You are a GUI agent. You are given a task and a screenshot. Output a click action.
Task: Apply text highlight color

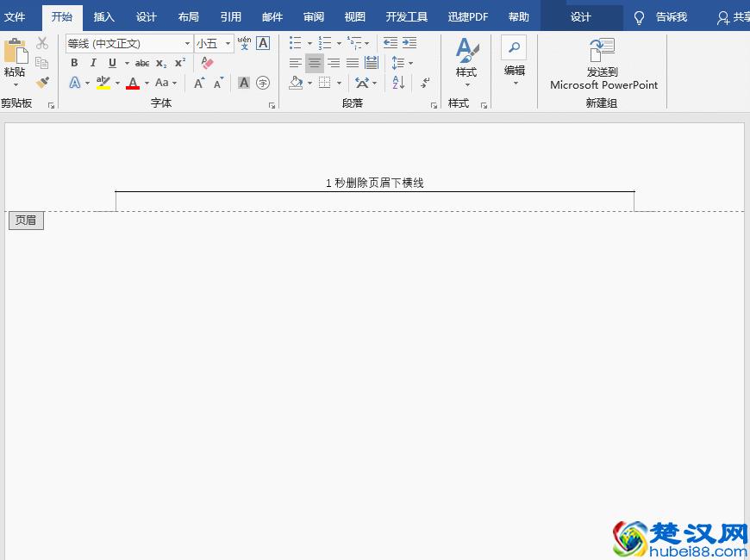pyautogui.click(x=103, y=83)
